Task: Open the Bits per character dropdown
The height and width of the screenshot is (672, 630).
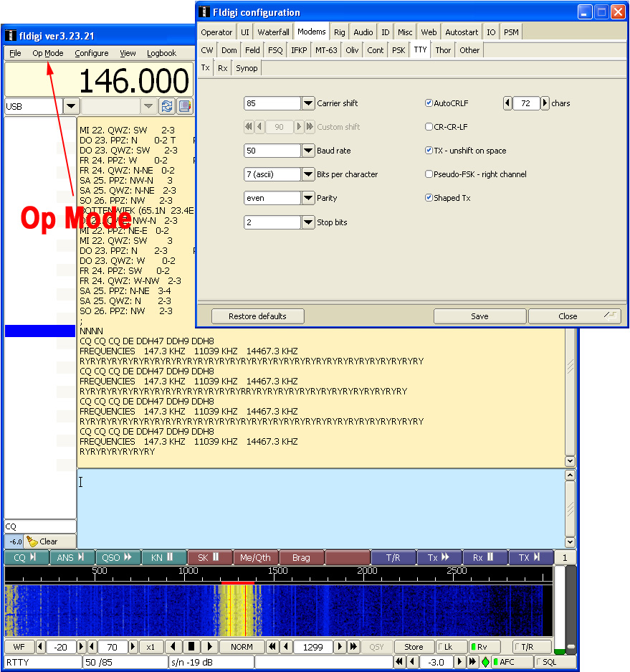Action: point(308,174)
